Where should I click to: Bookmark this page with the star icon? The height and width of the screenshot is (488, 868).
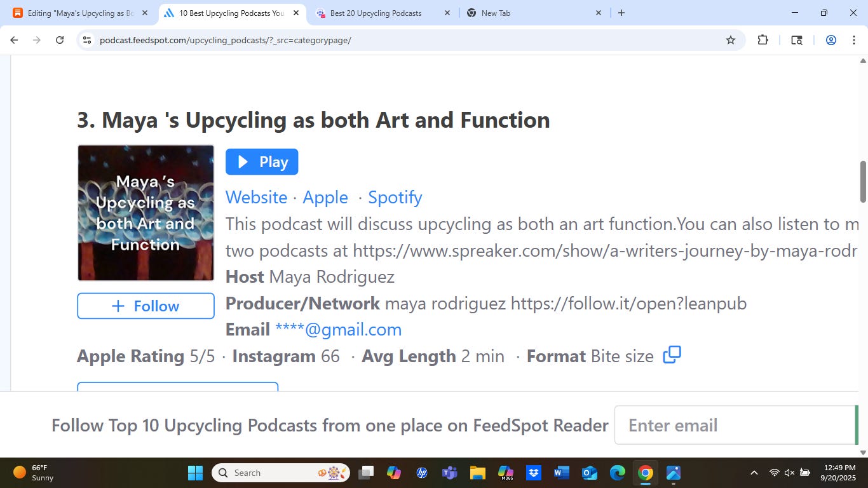click(x=731, y=40)
